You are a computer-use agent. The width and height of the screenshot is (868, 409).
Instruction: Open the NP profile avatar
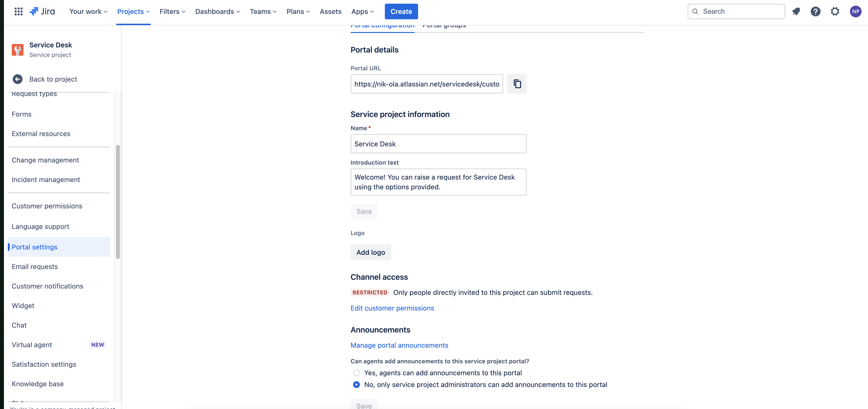pyautogui.click(x=855, y=11)
